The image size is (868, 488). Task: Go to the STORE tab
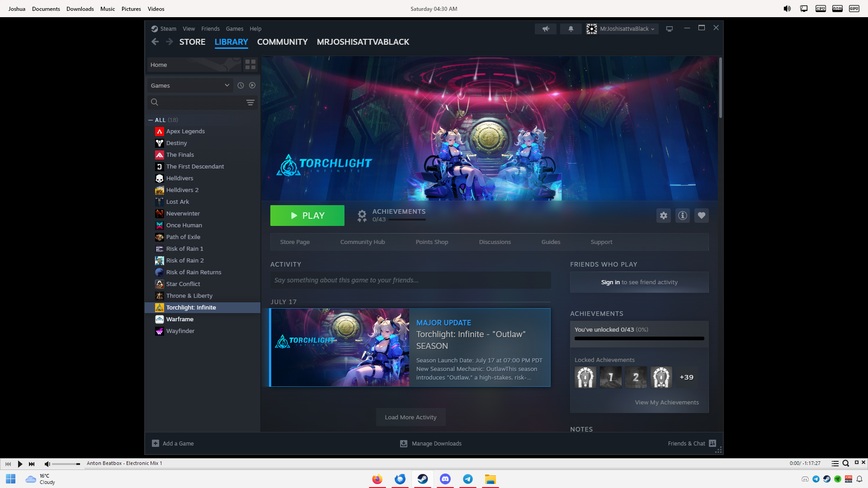tap(192, 42)
